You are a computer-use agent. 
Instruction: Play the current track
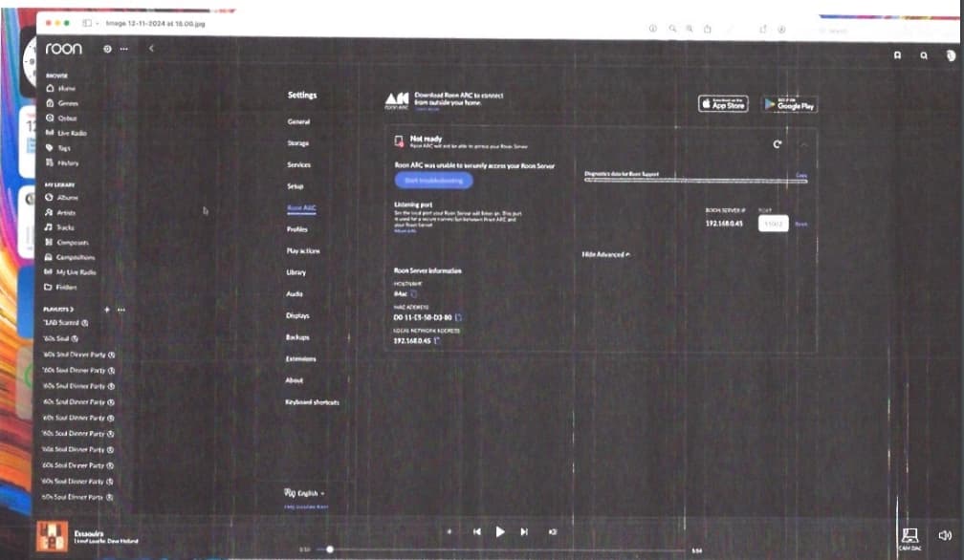click(x=500, y=531)
